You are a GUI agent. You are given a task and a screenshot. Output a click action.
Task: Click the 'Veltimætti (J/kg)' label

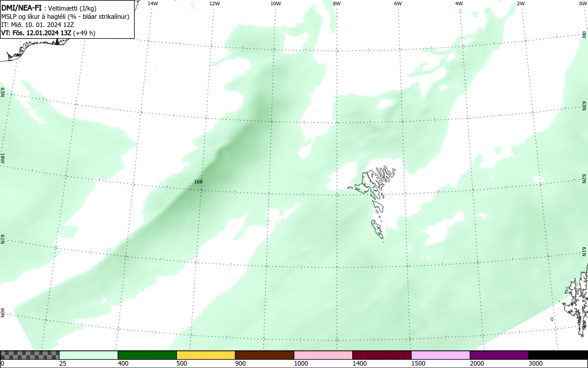click(x=72, y=9)
